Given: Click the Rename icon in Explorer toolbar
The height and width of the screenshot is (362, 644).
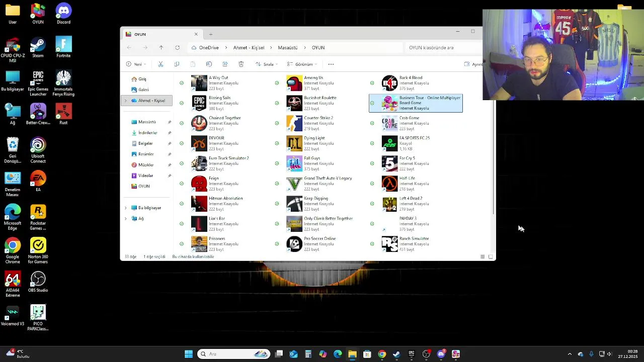Looking at the screenshot, I should pos(209,64).
